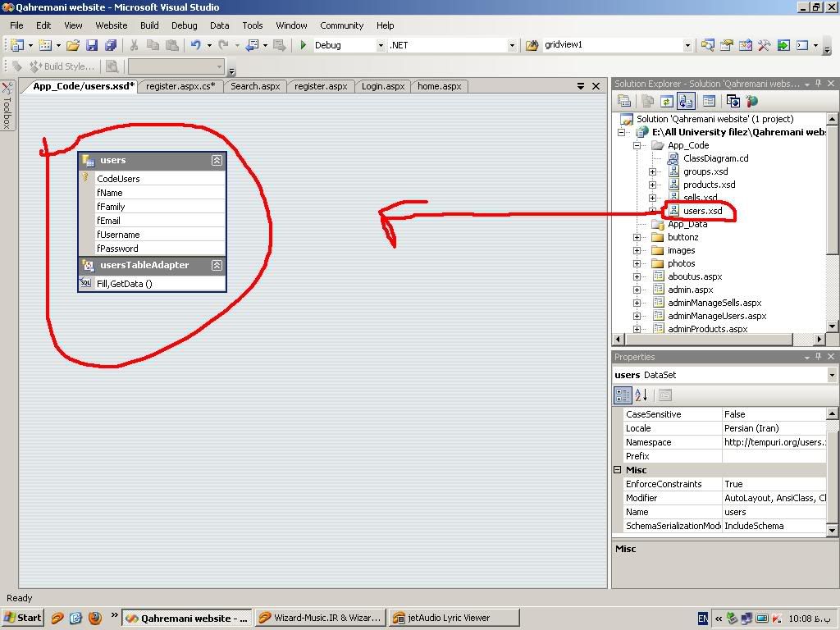
Task: Sort properties alphabetically with A-Z icon
Action: click(x=641, y=395)
